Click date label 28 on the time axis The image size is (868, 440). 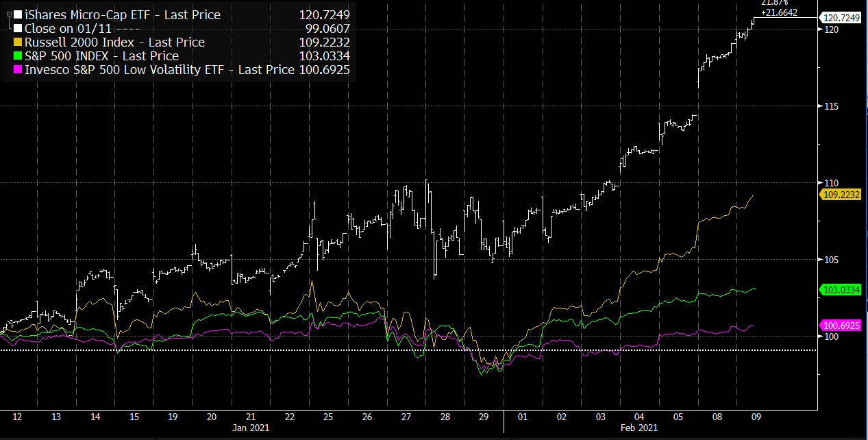(445, 416)
